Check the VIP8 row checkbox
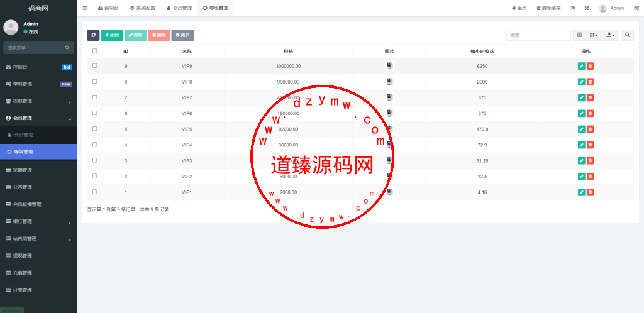Viewport: 644px width, 313px height. click(95, 81)
